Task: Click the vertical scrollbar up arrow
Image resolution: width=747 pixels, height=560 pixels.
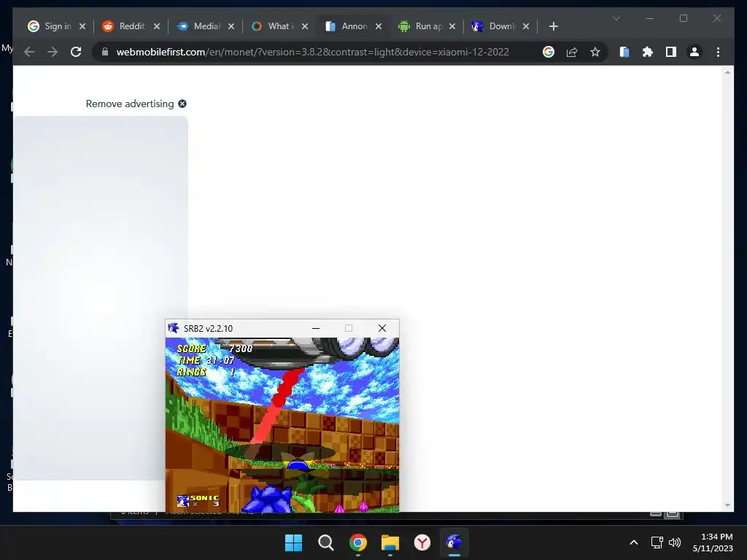Action: pyautogui.click(x=727, y=72)
